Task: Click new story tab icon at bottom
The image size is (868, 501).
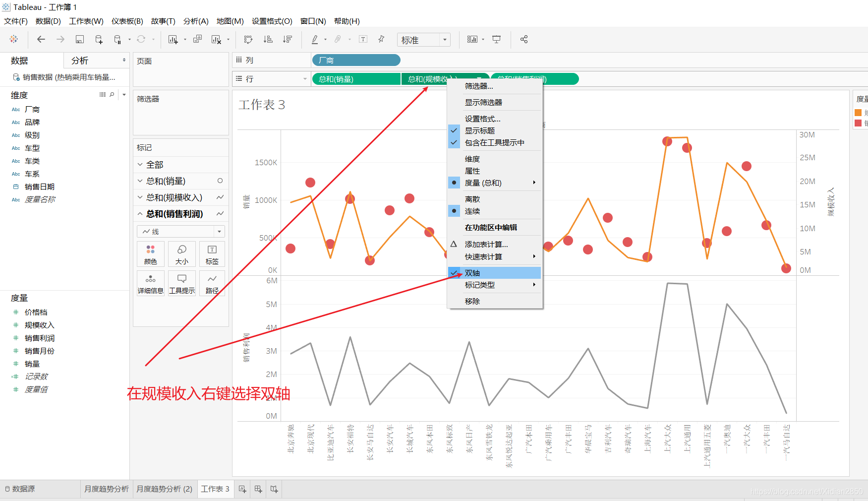Action: click(274, 489)
